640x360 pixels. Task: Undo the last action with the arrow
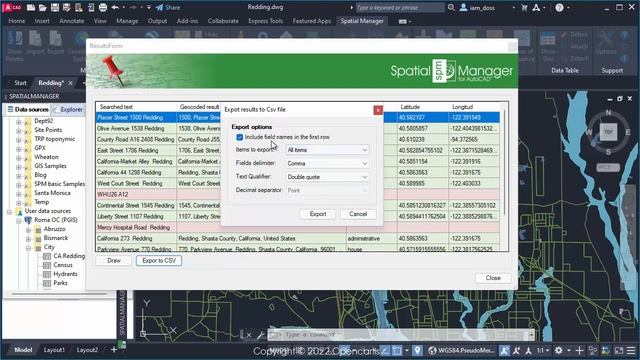coord(115,7)
